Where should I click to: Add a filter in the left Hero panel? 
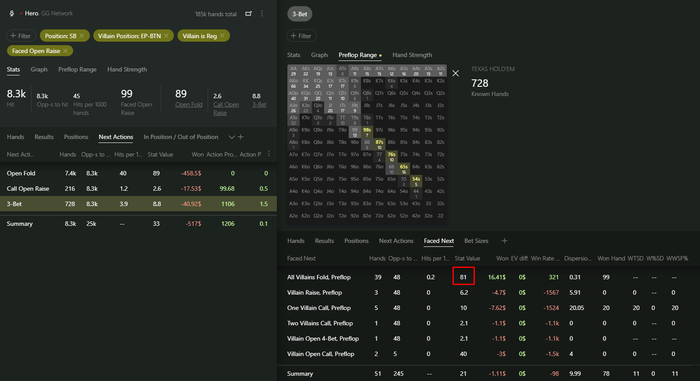(21, 36)
